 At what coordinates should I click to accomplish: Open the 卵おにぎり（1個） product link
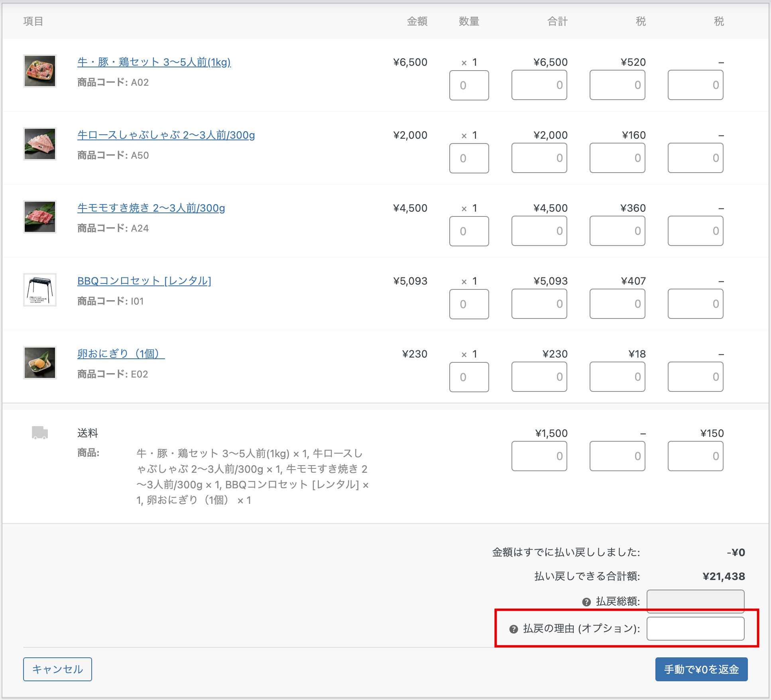pyautogui.click(x=121, y=354)
